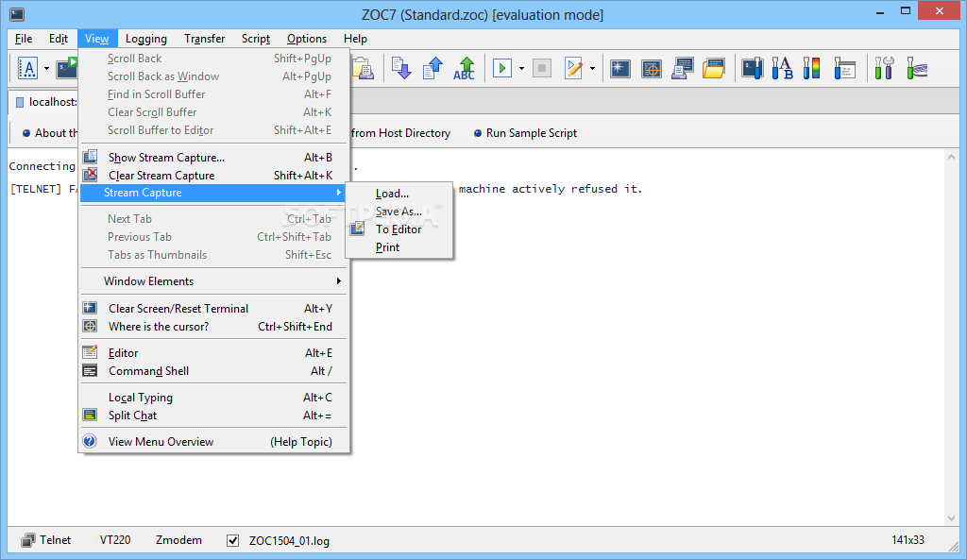Select Show Stream Capture... menu item

tap(213, 158)
